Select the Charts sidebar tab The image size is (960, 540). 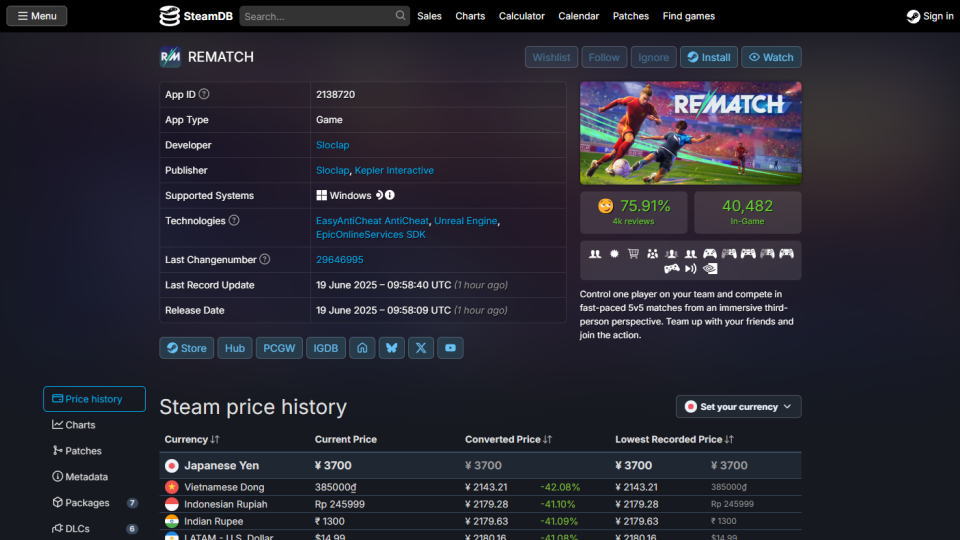coord(94,425)
